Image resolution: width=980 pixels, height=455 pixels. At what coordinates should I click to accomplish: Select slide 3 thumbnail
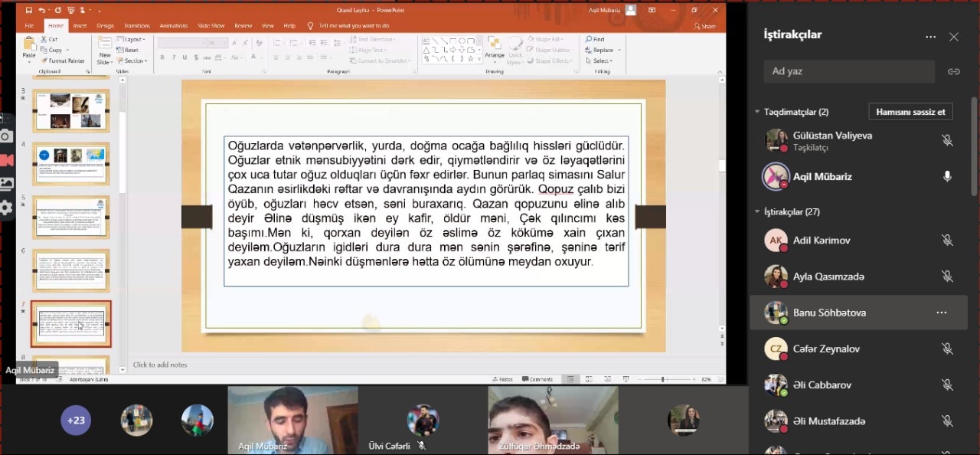(x=71, y=110)
